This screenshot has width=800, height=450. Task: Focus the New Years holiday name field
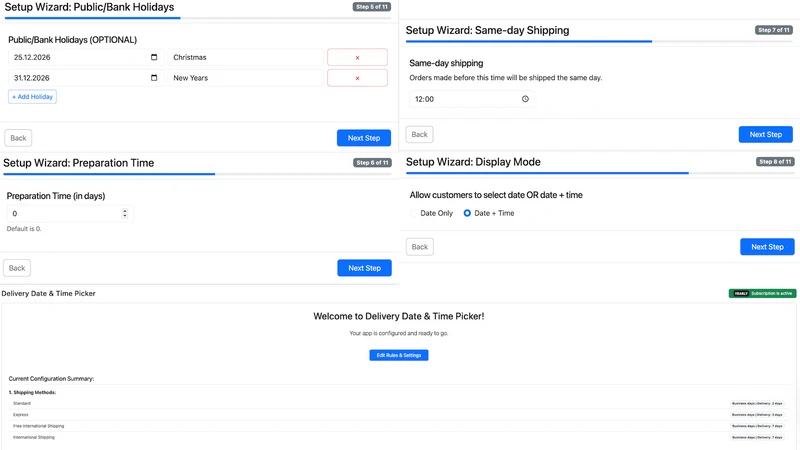245,78
